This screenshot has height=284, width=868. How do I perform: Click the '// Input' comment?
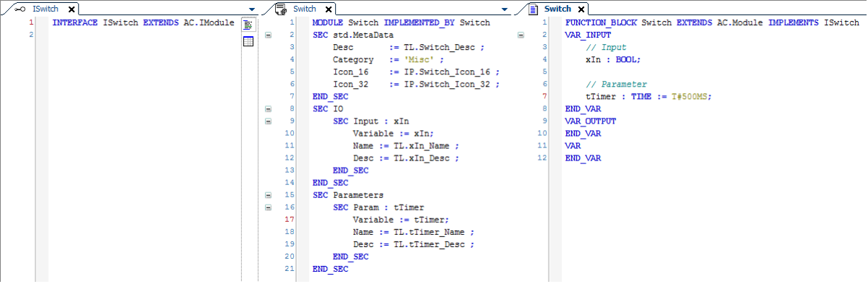(606, 47)
